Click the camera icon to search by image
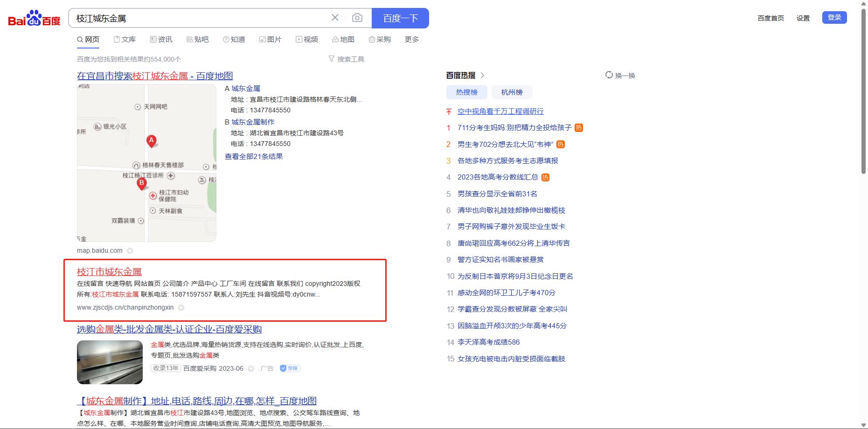 [356, 18]
